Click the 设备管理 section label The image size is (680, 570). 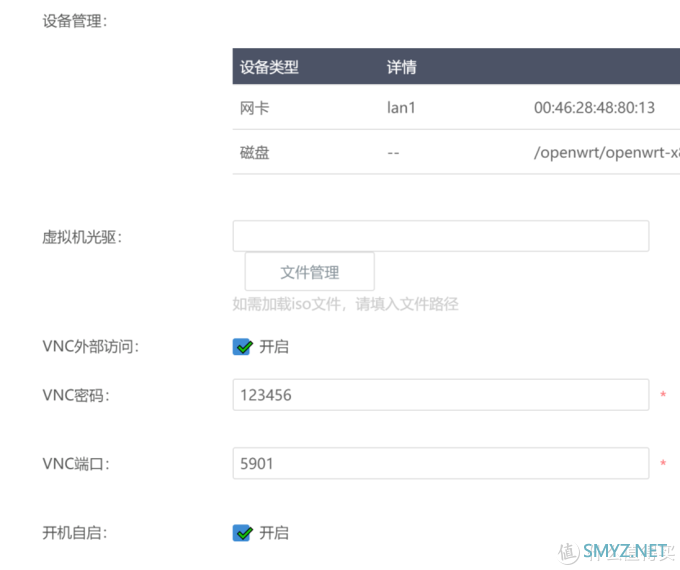click(74, 21)
